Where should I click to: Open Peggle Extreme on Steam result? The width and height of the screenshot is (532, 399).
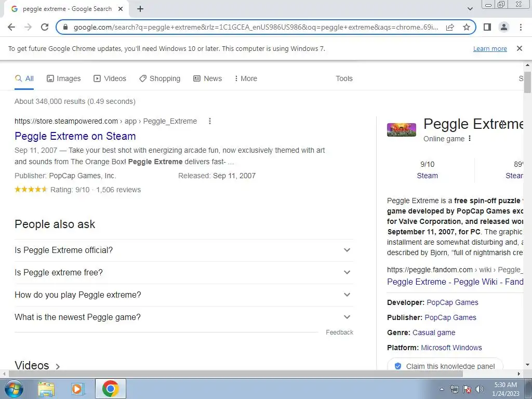(x=75, y=136)
